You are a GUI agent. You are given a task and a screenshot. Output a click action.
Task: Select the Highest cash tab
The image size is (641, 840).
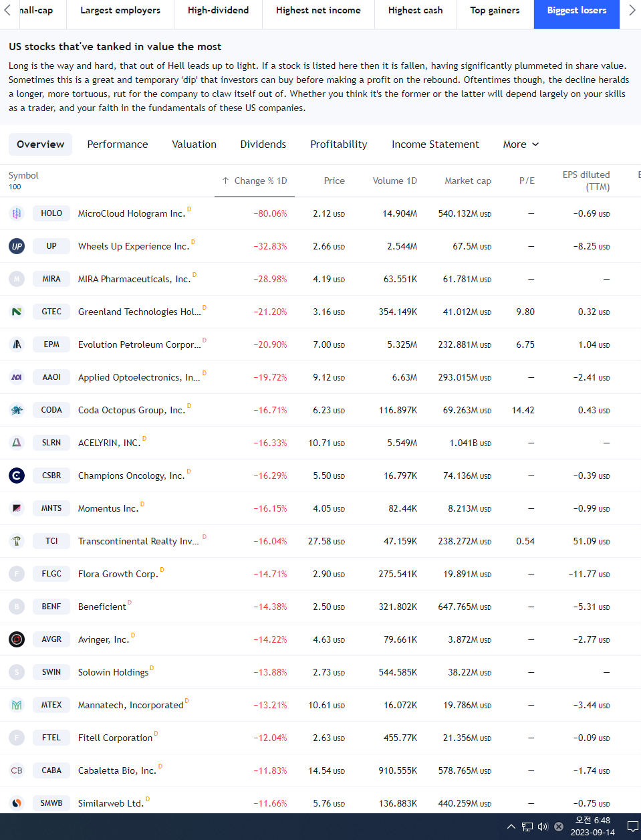click(x=415, y=11)
